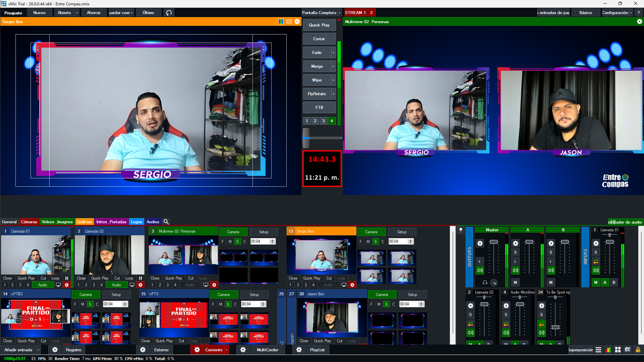Viewport: 644px width, 362px height.
Task: Open gear settings left of Registro button
Action: tap(55, 349)
